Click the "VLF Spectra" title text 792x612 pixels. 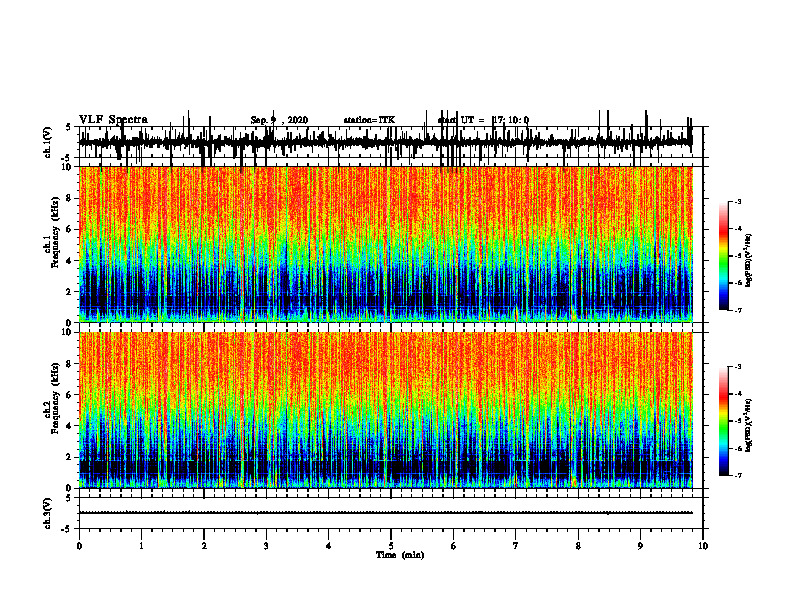[x=113, y=120]
